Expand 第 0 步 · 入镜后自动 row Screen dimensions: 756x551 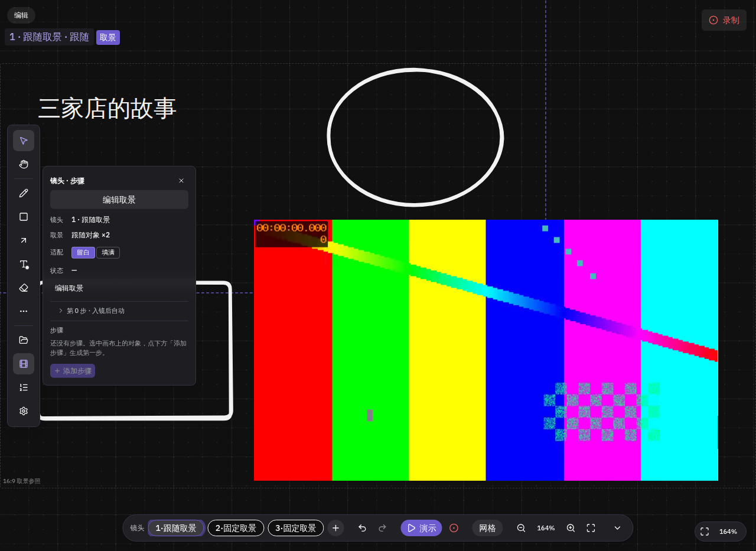pos(119,311)
